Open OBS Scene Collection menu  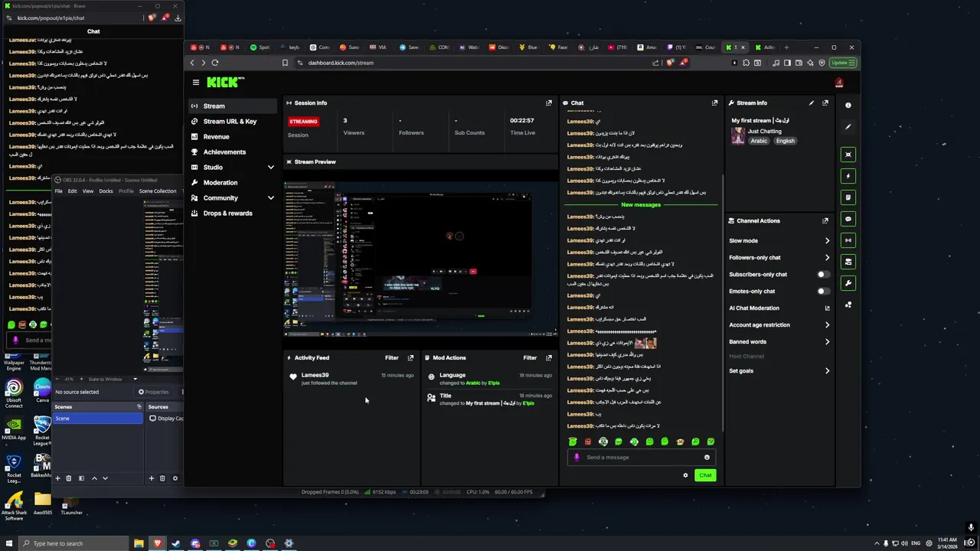(x=158, y=191)
